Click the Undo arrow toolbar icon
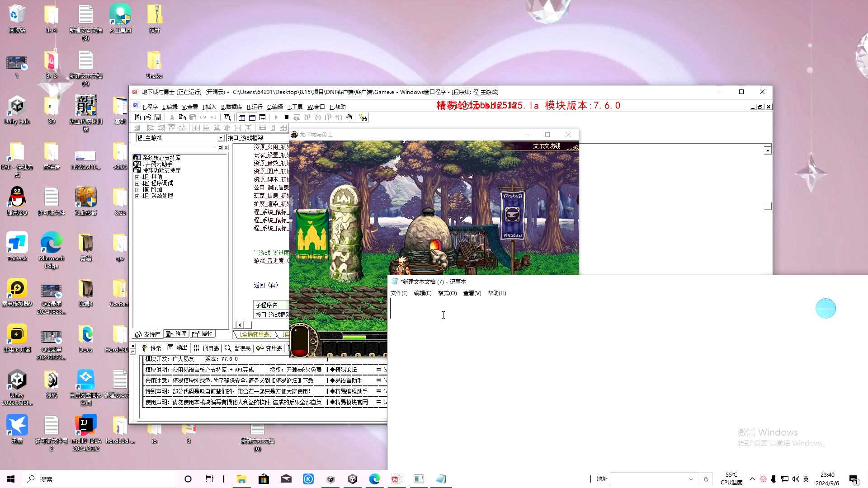868x488 pixels. point(213,117)
